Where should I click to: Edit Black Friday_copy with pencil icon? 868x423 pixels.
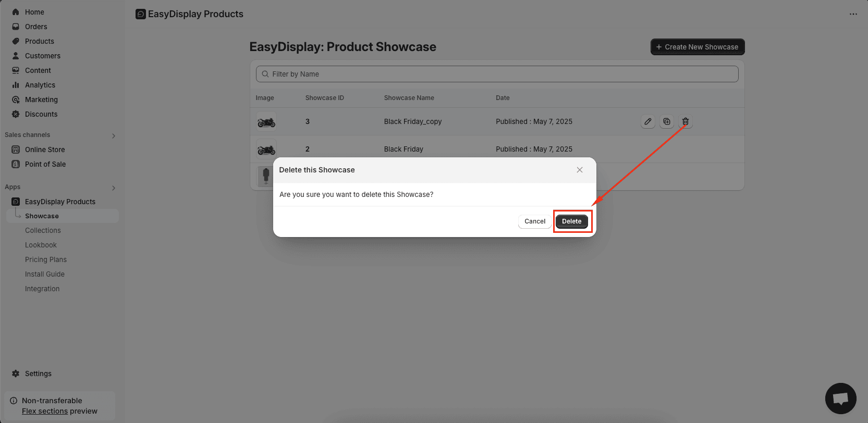tap(648, 121)
